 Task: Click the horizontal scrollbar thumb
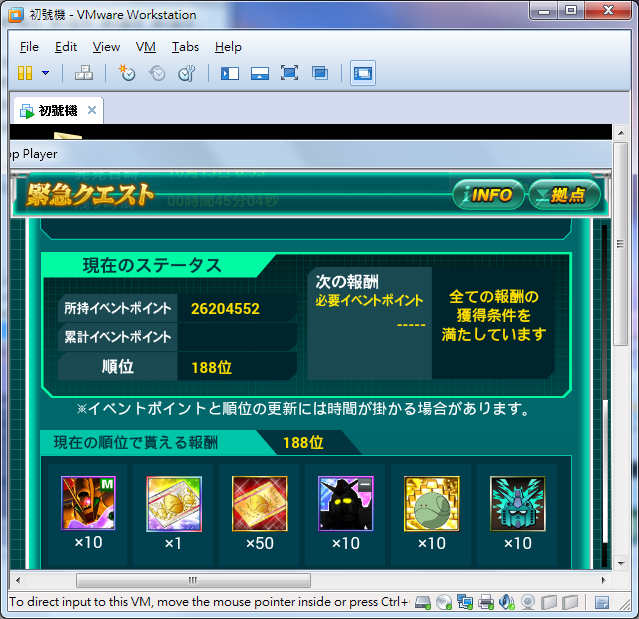pyautogui.click(x=194, y=580)
